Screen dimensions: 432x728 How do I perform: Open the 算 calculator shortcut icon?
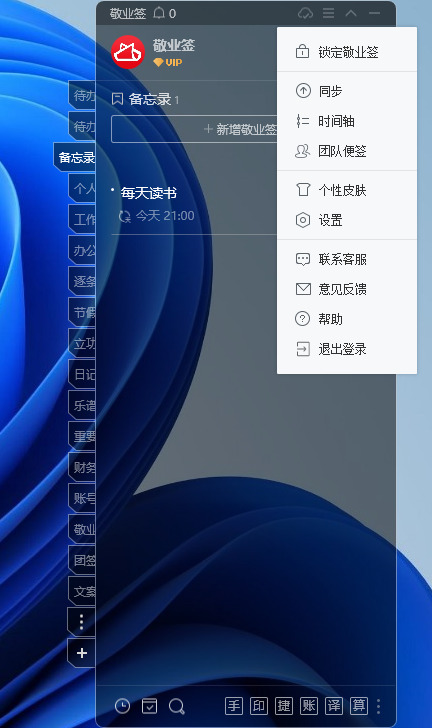tap(359, 706)
